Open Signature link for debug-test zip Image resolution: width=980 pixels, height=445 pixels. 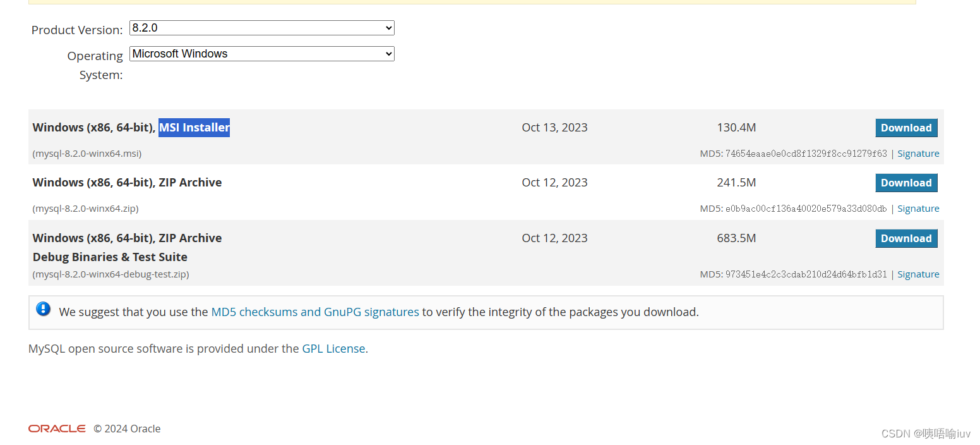[x=918, y=274]
